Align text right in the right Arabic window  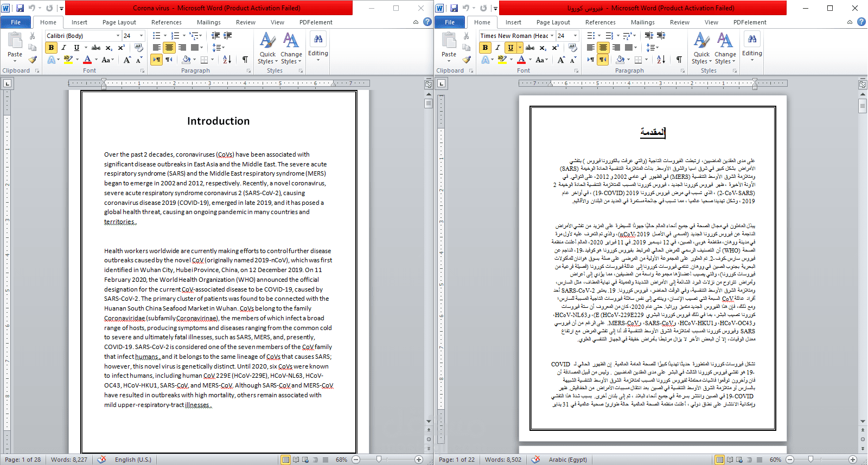[616, 48]
